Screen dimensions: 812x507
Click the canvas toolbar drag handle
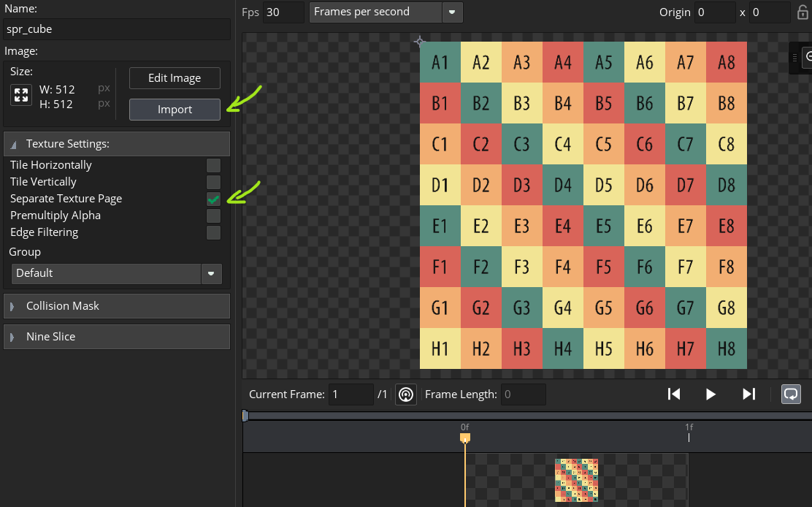(794, 58)
